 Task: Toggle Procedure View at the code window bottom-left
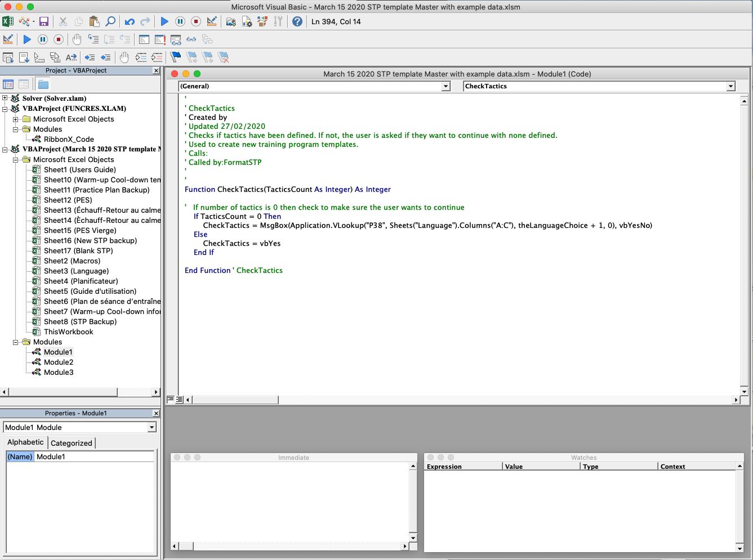tap(171, 400)
